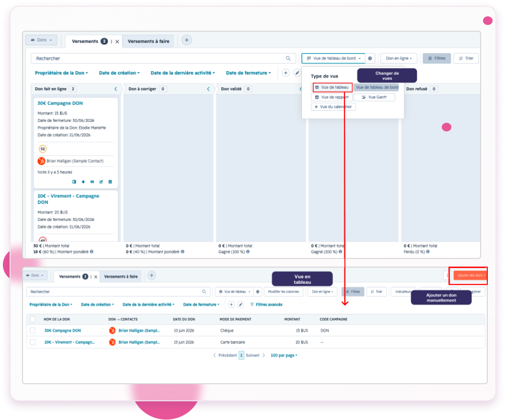Image resolution: width=506 pixels, height=420 pixels.
Task: Close the Versements tab in the table panel
Action: tap(96, 277)
